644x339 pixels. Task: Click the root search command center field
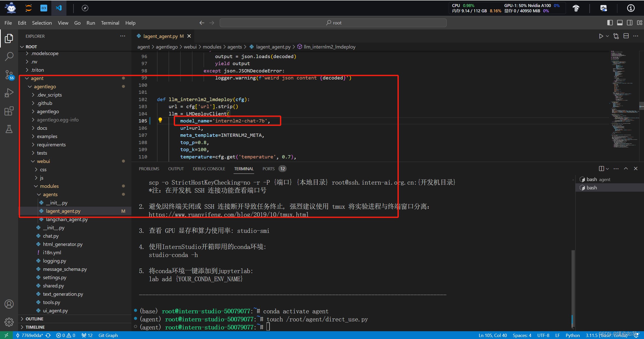[333, 23]
